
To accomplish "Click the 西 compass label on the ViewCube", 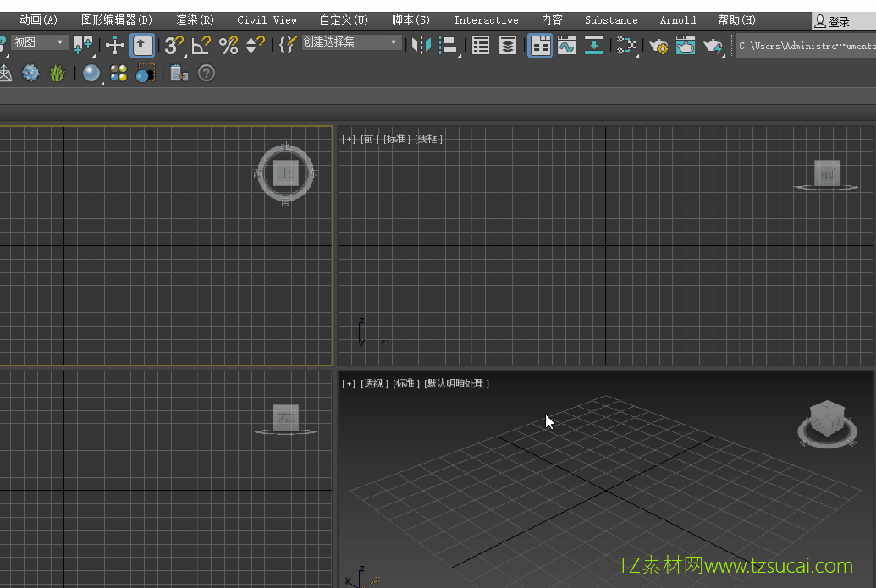I will 258,173.
